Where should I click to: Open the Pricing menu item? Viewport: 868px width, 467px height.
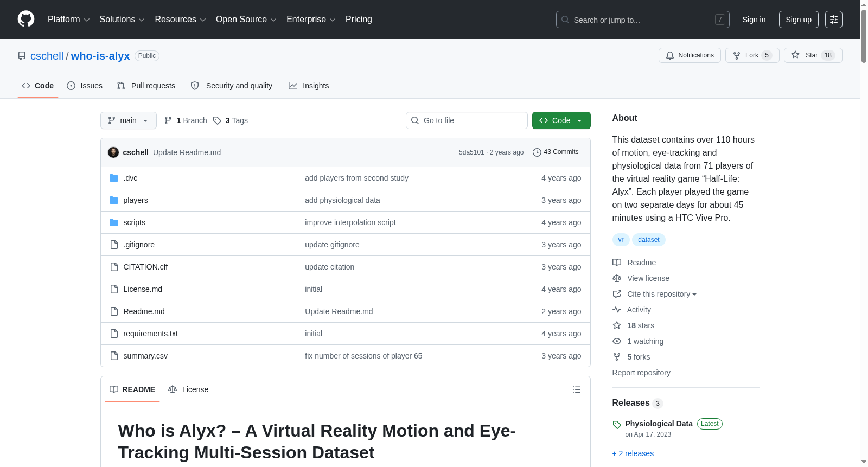point(359,20)
